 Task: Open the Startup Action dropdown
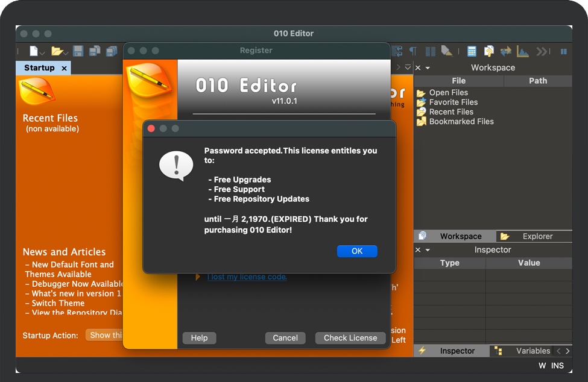(104, 335)
